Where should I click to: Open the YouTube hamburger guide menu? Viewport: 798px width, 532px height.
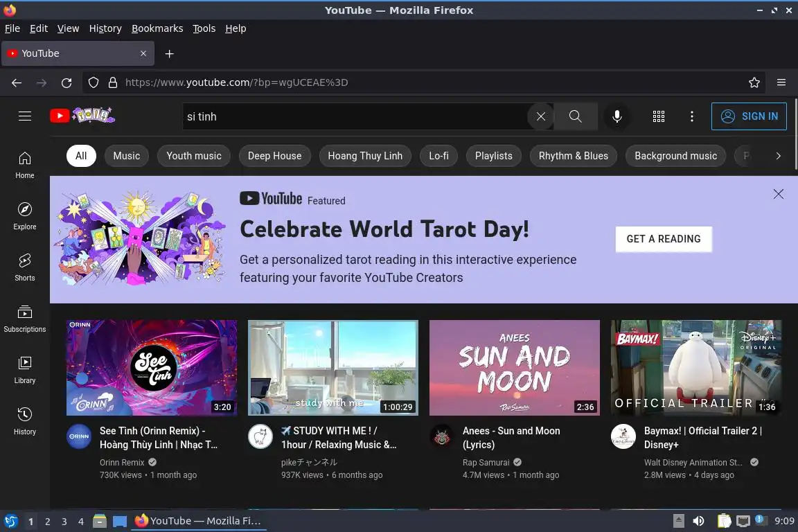[x=24, y=116]
